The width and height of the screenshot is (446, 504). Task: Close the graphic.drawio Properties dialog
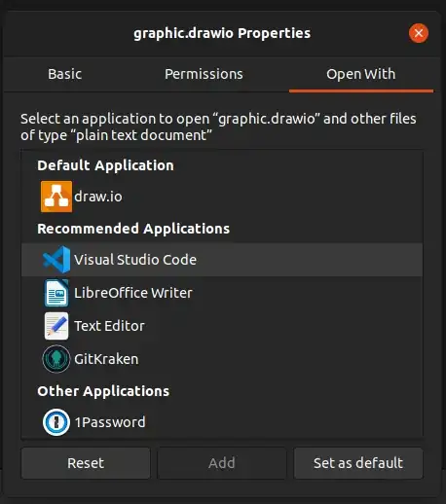(419, 33)
